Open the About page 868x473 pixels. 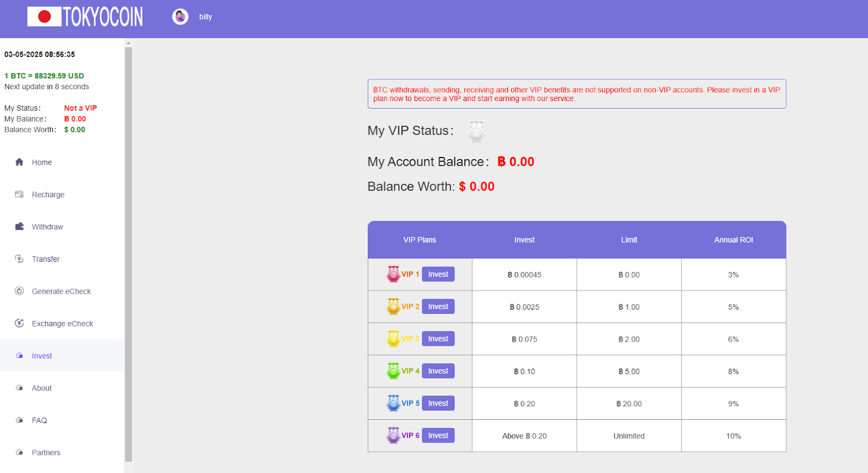pos(62,388)
